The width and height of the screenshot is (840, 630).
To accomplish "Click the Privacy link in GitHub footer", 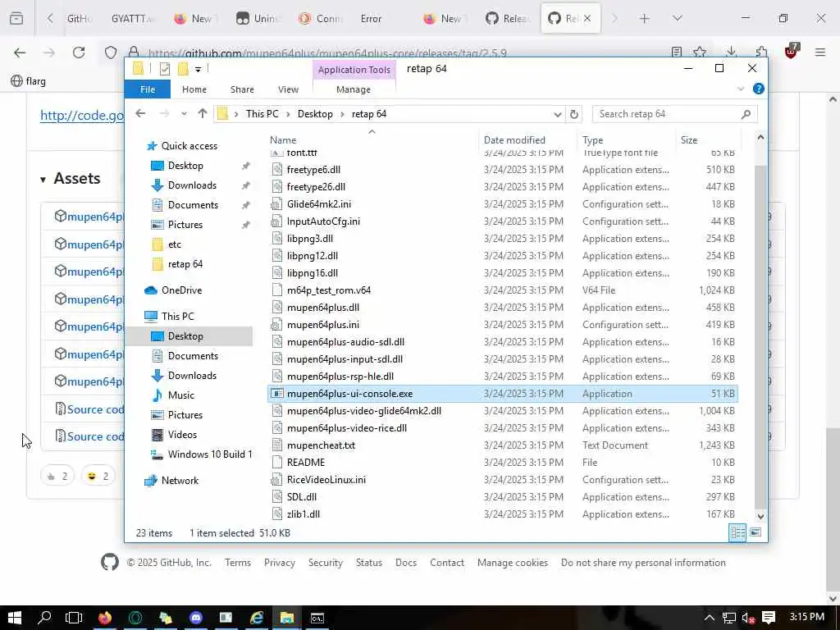I will [x=279, y=563].
